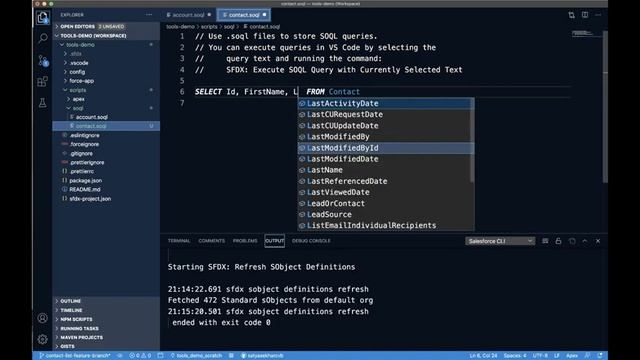Select the contact.soql editor tab
The width and height of the screenshot is (640, 360).
[244, 15]
